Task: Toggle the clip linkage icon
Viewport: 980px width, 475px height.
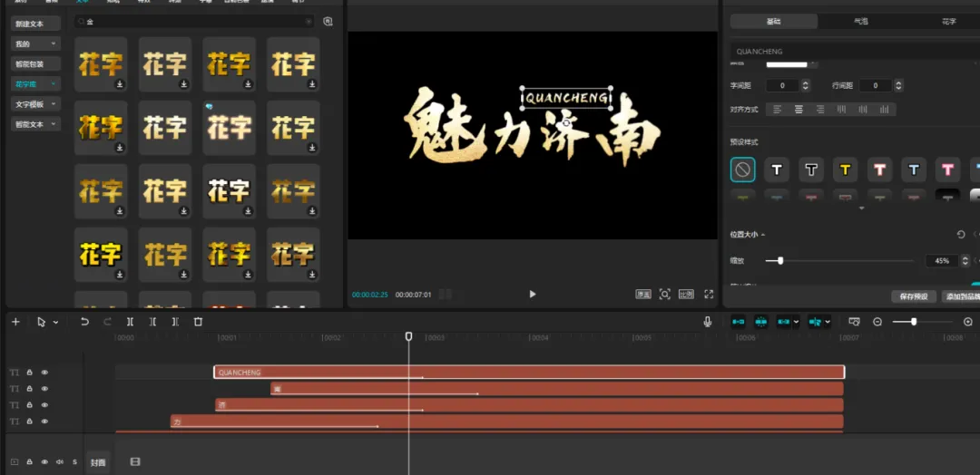Action: (x=783, y=322)
